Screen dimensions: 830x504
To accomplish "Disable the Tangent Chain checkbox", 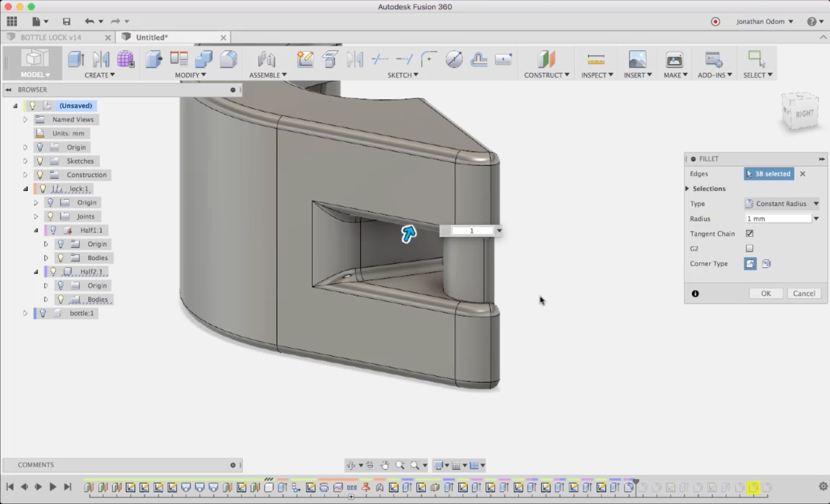I will click(x=750, y=233).
